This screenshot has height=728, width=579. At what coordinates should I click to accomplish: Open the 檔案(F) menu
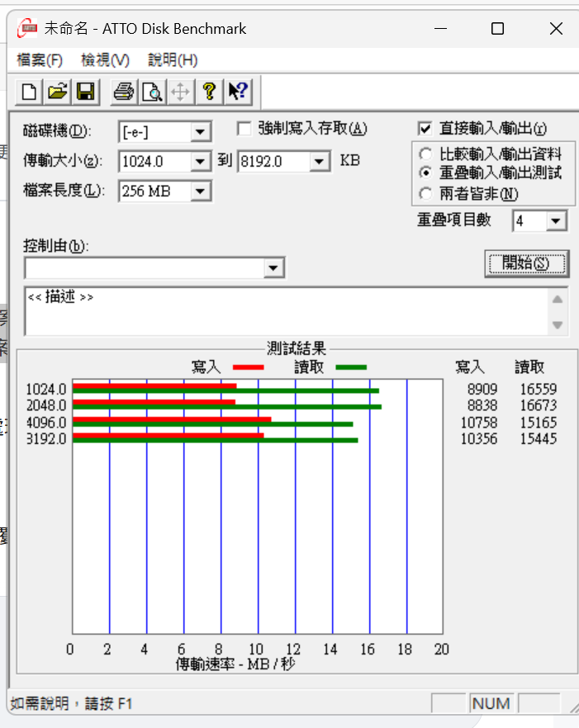click(40, 60)
